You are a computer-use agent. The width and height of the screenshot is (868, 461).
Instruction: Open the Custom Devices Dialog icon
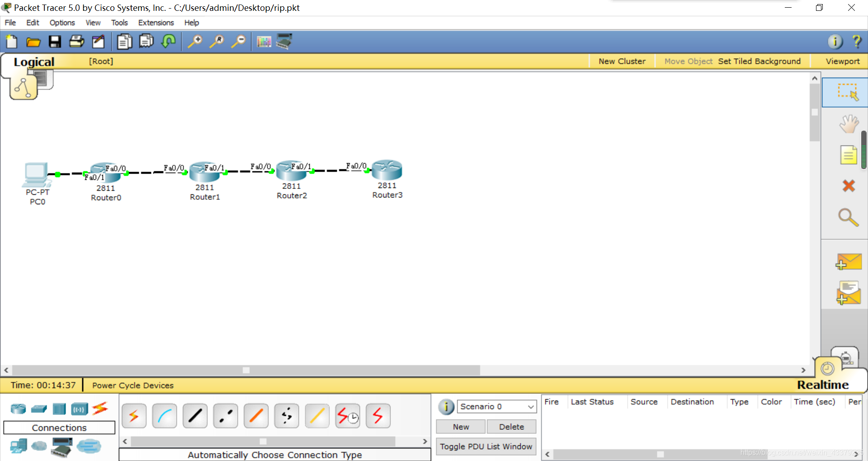[x=284, y=42]
